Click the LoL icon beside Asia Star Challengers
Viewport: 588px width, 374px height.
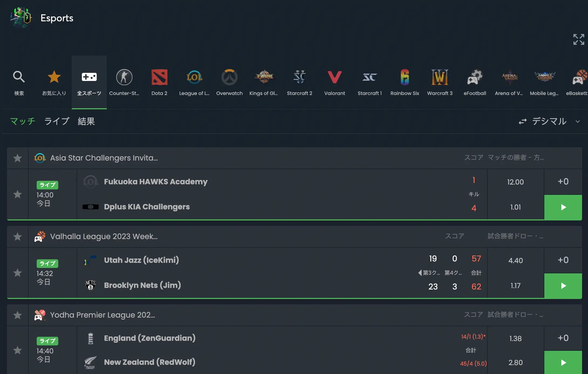point(40,158)
